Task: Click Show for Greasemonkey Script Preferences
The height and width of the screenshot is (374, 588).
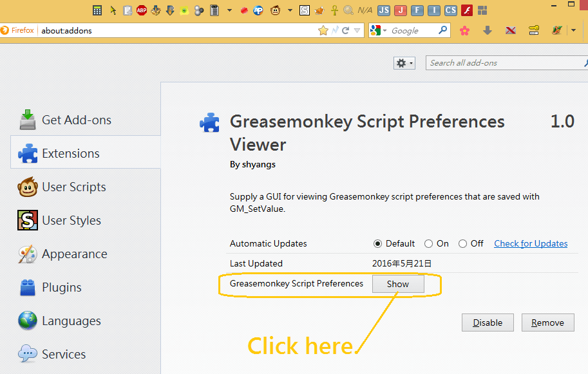Action: (398, 284)
